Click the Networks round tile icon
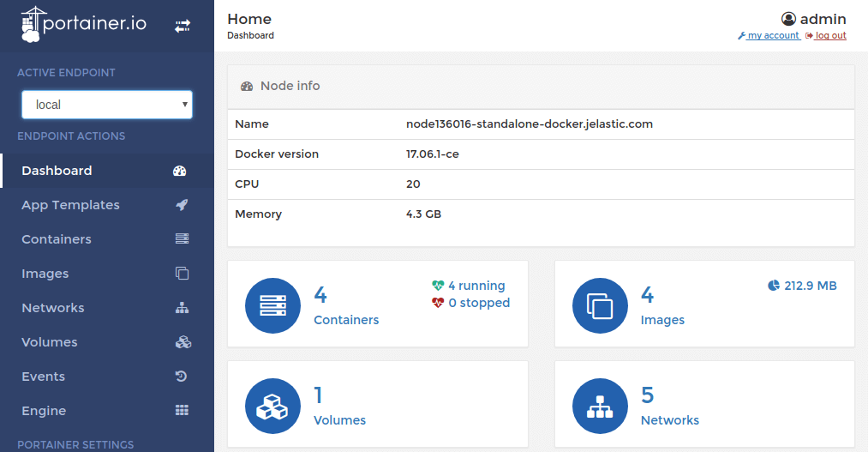The width and height of the screenshot is (868, 452). coord(600,406)
